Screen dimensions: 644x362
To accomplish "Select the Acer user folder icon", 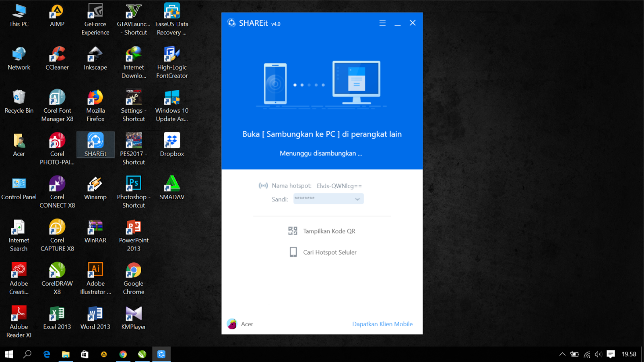I will click(19, 145).
